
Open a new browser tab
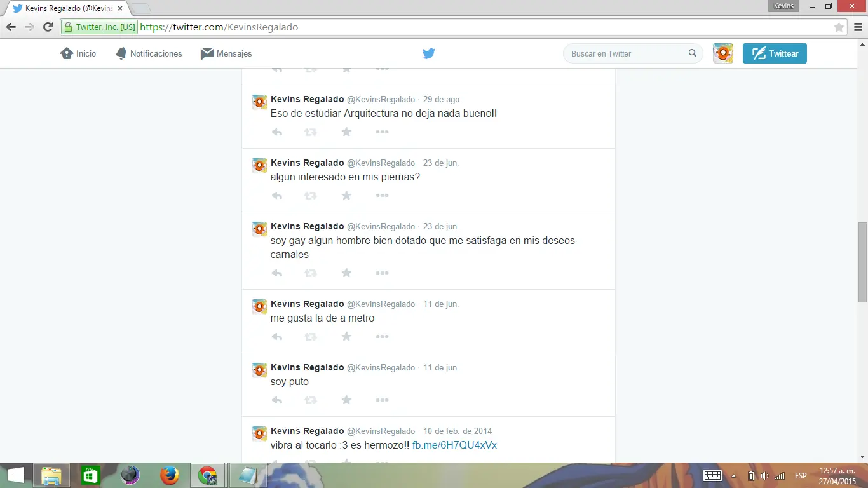pyautogui.click(x=141, y=9)
